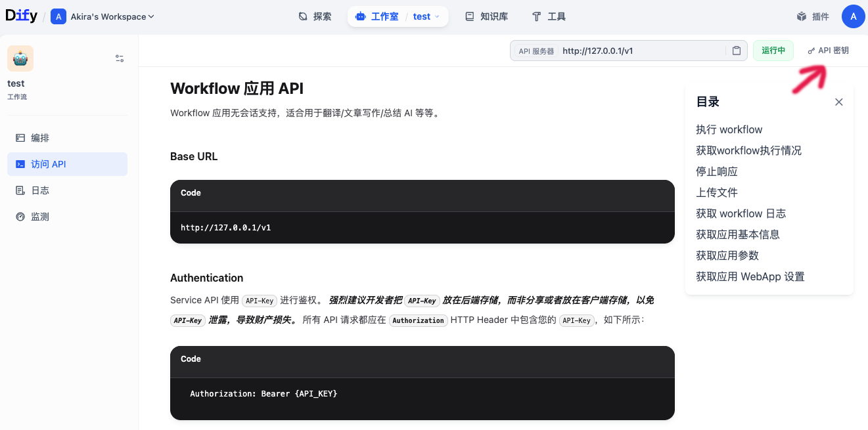The height and width of the screenshot is (430, 868).
Task: Click the Dify logo
Action: tap(20, 15)
